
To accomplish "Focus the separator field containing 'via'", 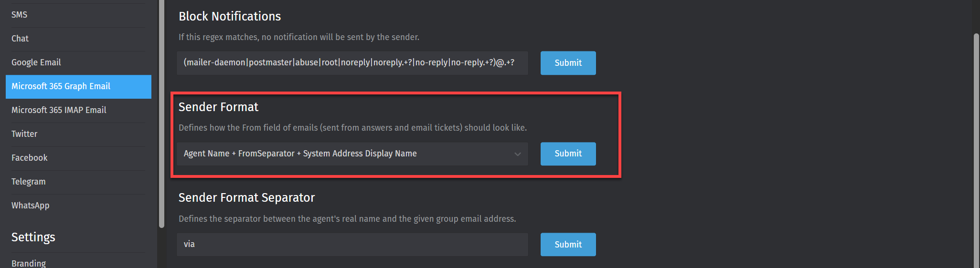I will point(352,244).
